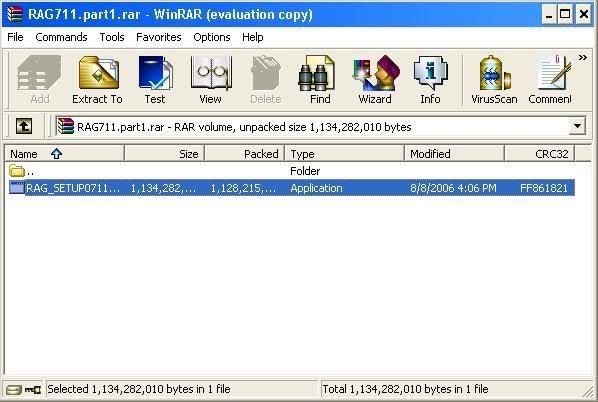Open the Help menu
Image resolution: width=598 pixels, height=402 pixels.
(x=252, y=37)
